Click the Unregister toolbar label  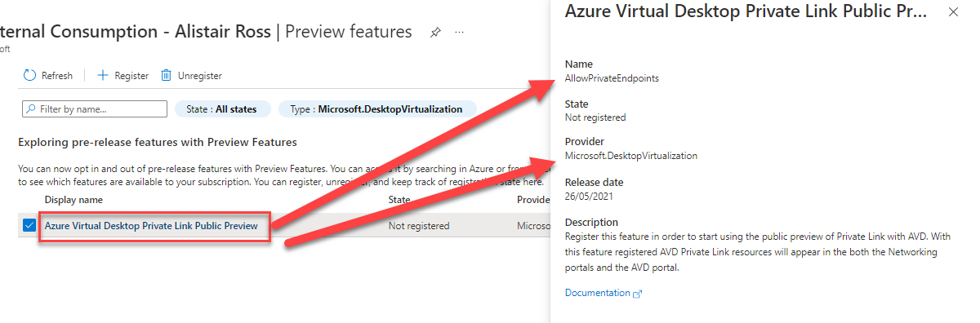tap(200, 76)
